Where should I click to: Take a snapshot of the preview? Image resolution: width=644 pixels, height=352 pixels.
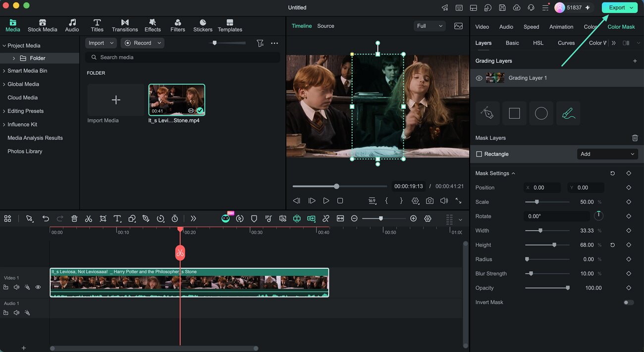[x=429, y=201]
